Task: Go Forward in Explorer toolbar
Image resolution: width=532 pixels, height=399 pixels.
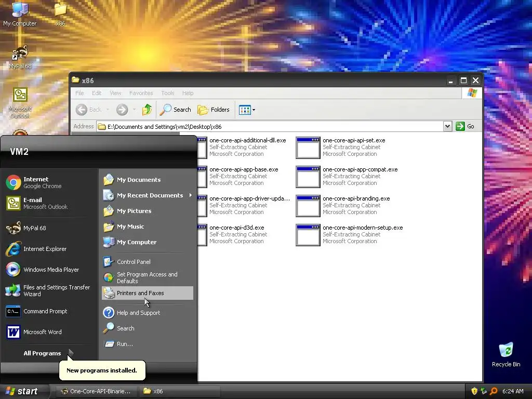Action: click(122, 110)
